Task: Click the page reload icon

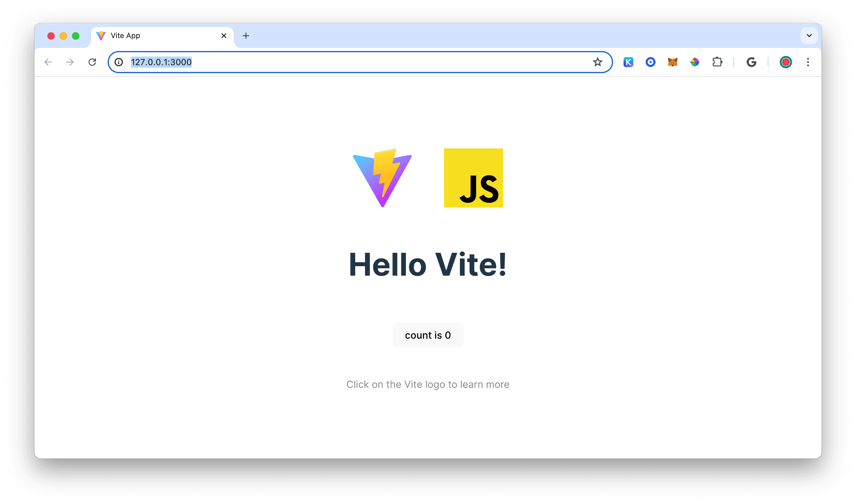Action: (x=93, y=62)
